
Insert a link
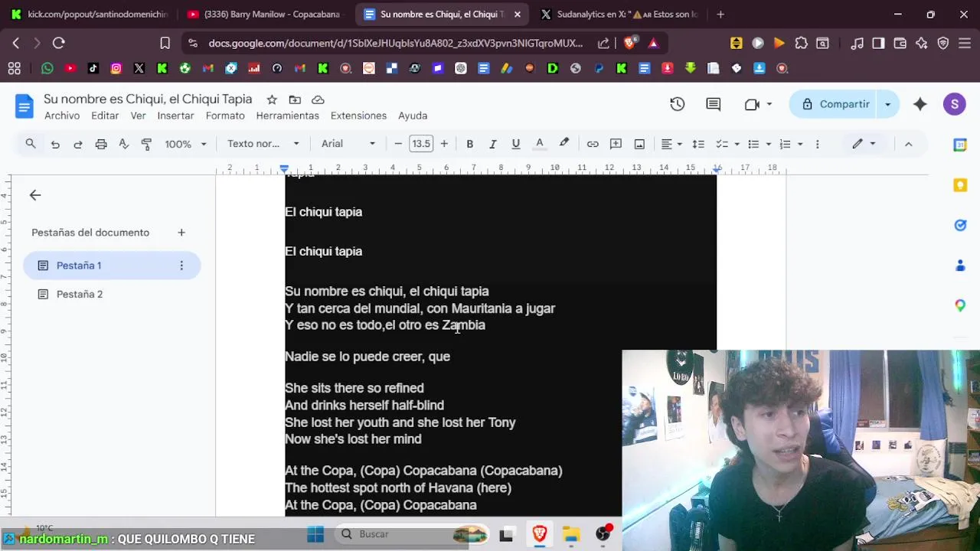[593, 144]
